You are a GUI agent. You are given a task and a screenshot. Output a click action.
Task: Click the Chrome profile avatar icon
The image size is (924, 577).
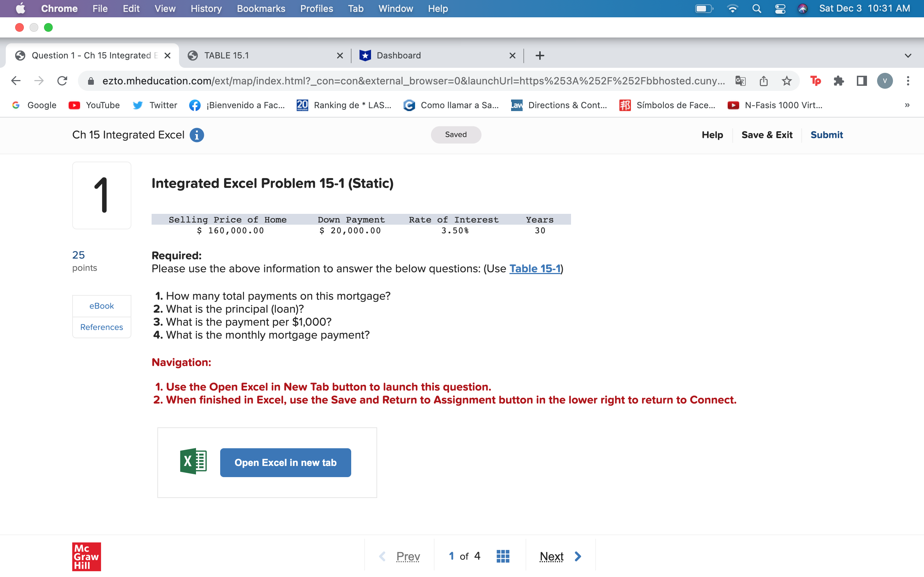tap(885, 80)
